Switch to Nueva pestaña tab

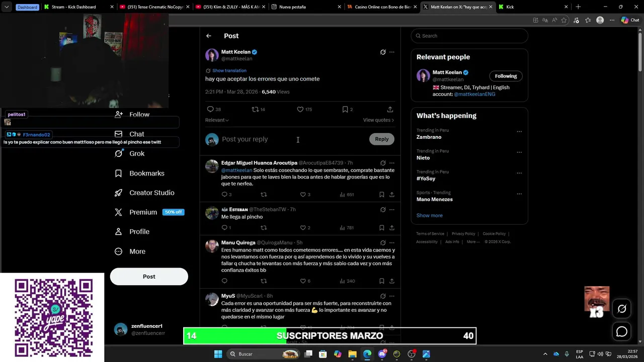306,7
